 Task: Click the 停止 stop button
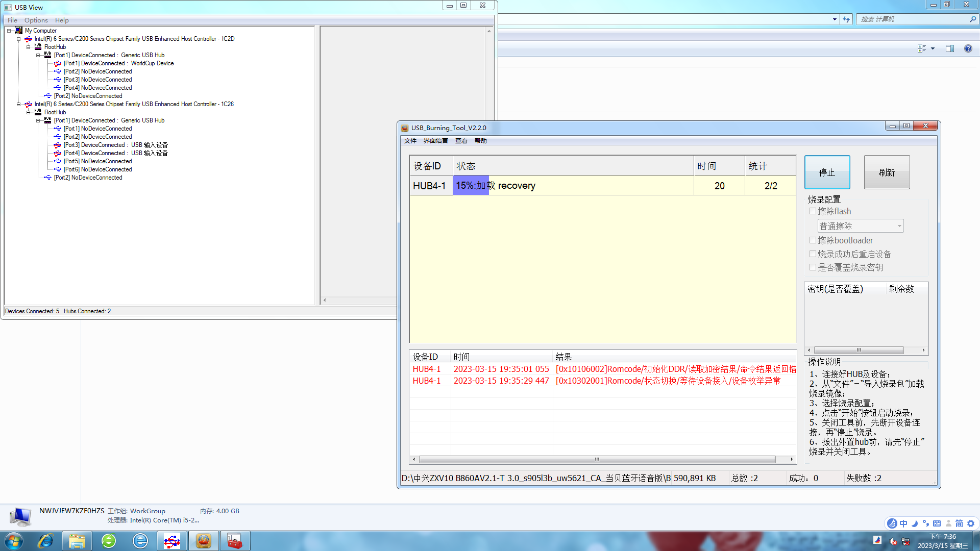point(827,172)
